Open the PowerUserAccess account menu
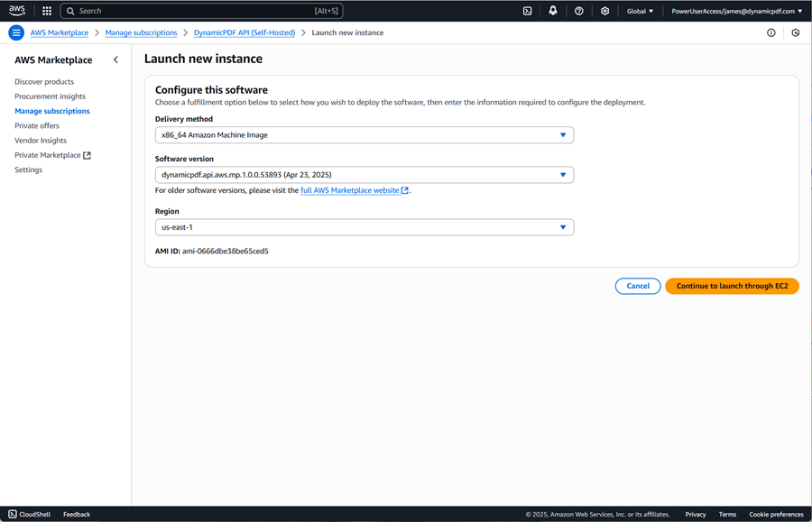The image size is (812, 522). pos(737,11)
